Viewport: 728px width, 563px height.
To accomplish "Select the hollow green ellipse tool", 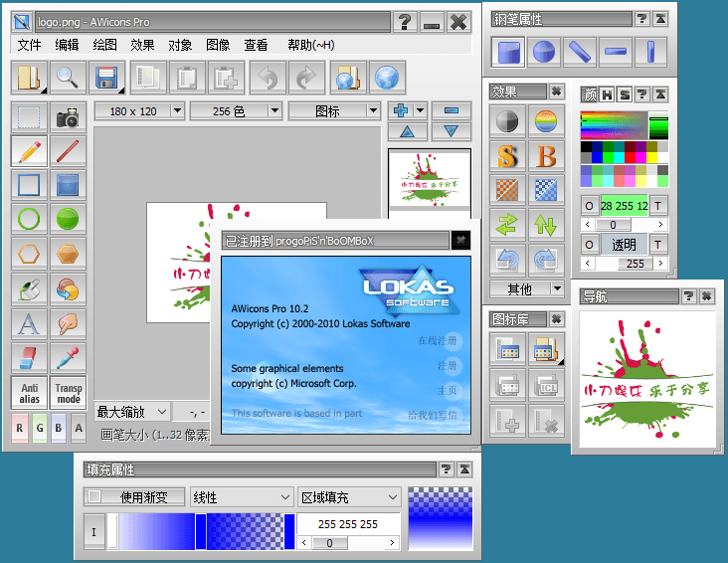I will [x=30, y=220].
